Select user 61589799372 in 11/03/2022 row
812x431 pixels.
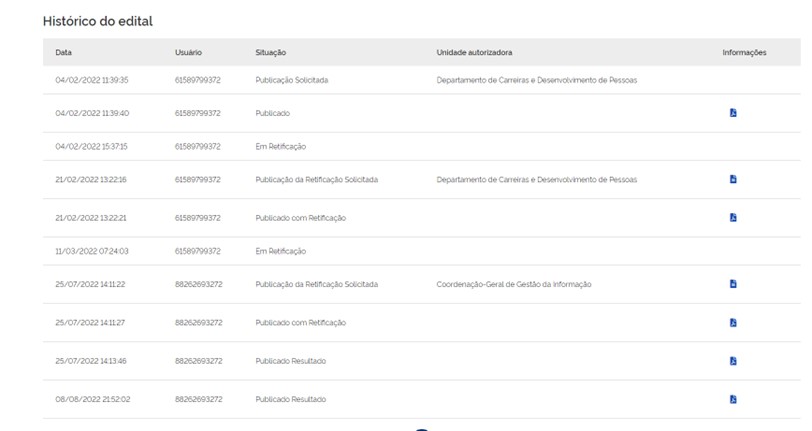pos(197,251)
